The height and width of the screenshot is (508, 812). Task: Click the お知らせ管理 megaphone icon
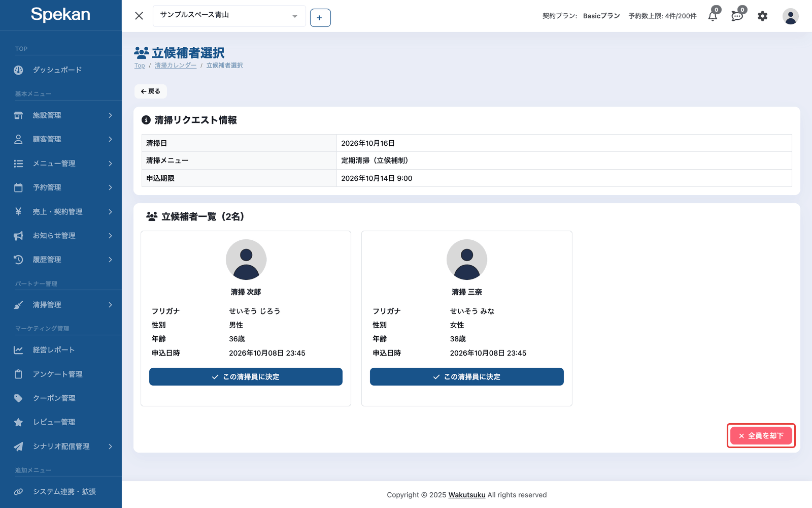[x=18, y=236]
